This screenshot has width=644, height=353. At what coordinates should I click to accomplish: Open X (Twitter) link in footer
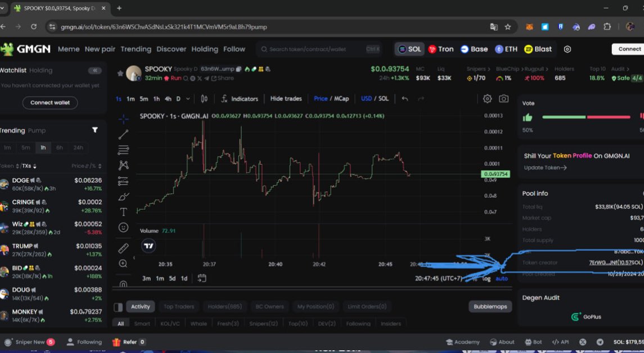(x=582, y=342)
